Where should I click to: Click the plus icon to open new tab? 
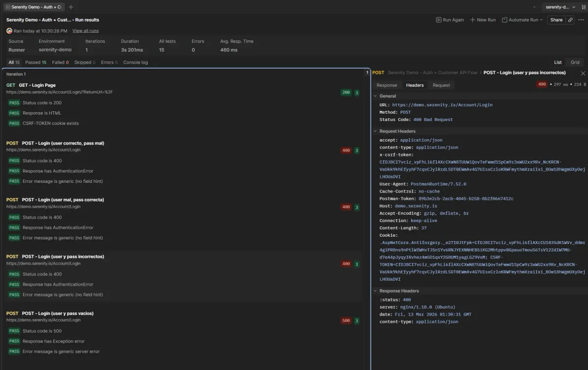click(x=71, y=7)
